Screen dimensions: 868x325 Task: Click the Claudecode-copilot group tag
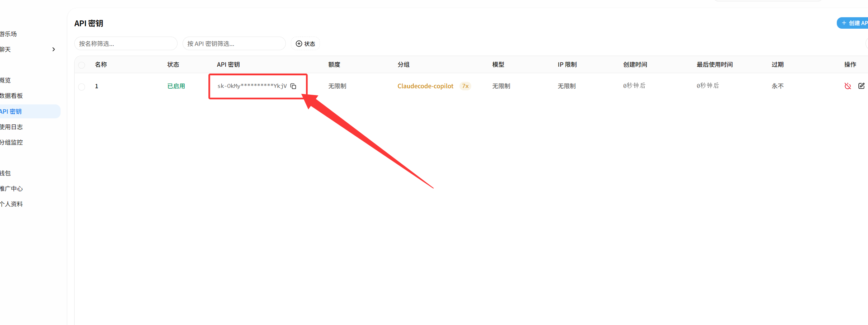coord(425,86)
